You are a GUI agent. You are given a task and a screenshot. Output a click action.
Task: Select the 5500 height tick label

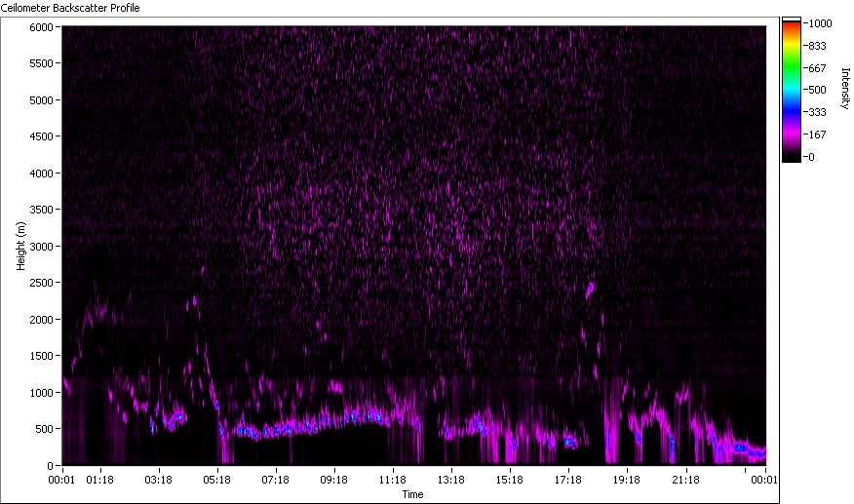pos(41,63)
